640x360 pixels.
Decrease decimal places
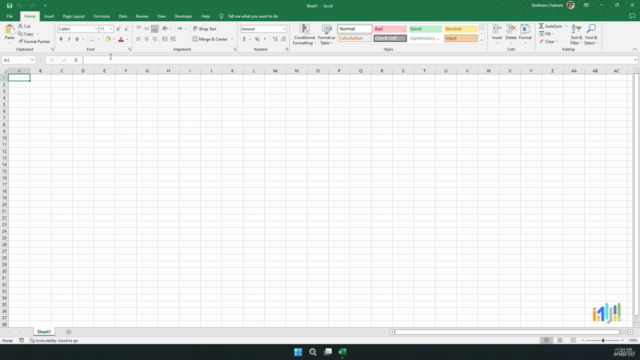click(x=283, y=39)
